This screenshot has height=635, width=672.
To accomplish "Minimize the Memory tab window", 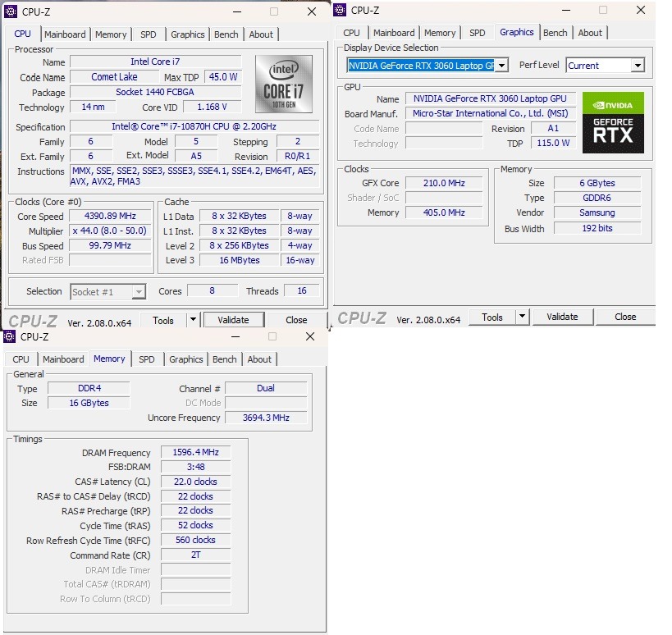I will click(x=235, y=336).
